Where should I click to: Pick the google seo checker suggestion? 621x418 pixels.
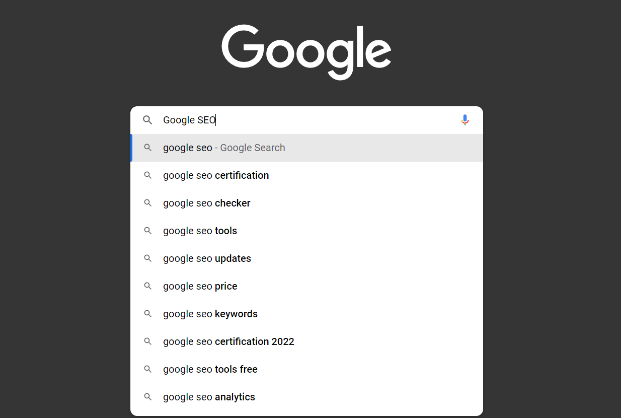pyautogui.click(x=307, y=203)
